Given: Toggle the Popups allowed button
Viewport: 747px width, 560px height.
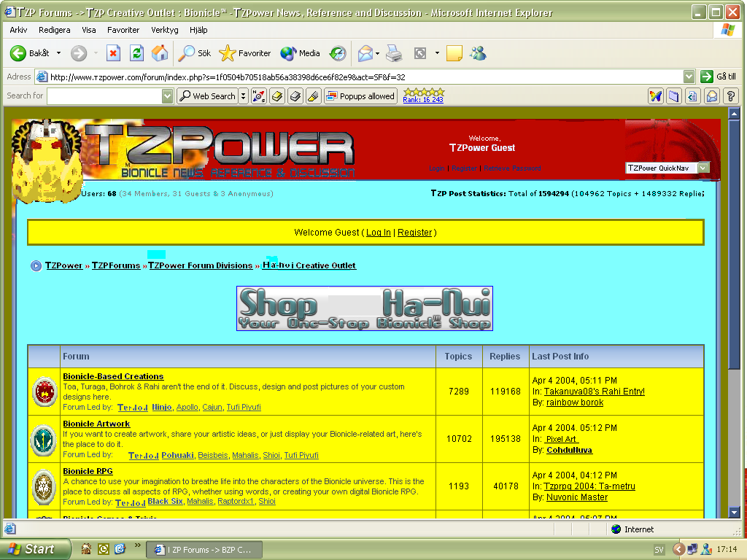Looking at the screenshot, I should 360,96.
